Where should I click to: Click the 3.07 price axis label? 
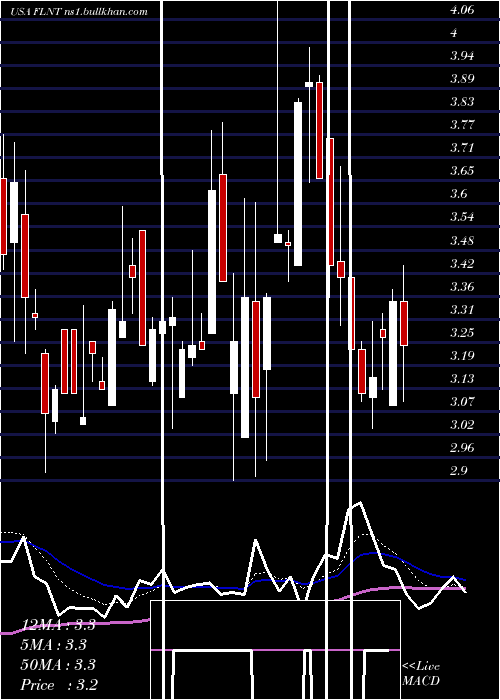(462, 402)
